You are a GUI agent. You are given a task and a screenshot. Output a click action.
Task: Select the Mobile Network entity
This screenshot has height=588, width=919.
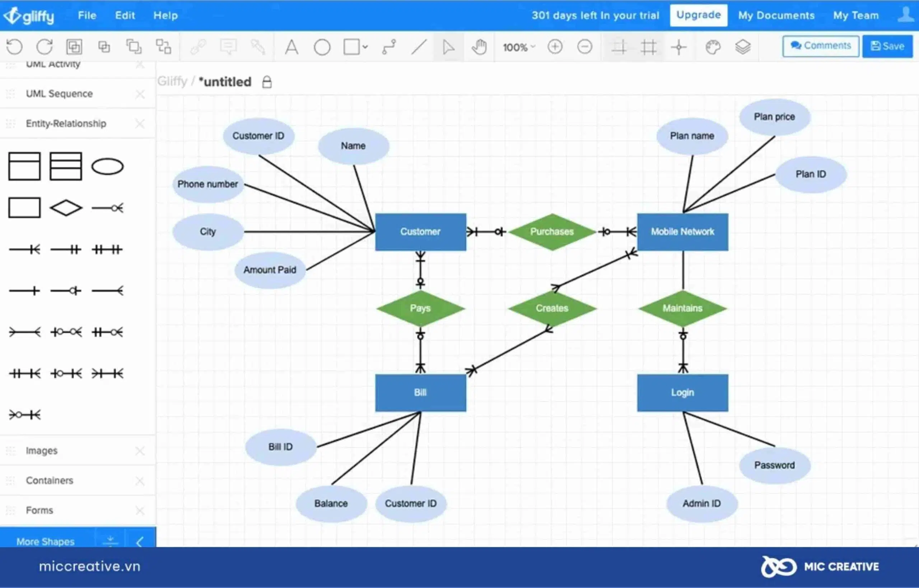click(x=683, y=232)
